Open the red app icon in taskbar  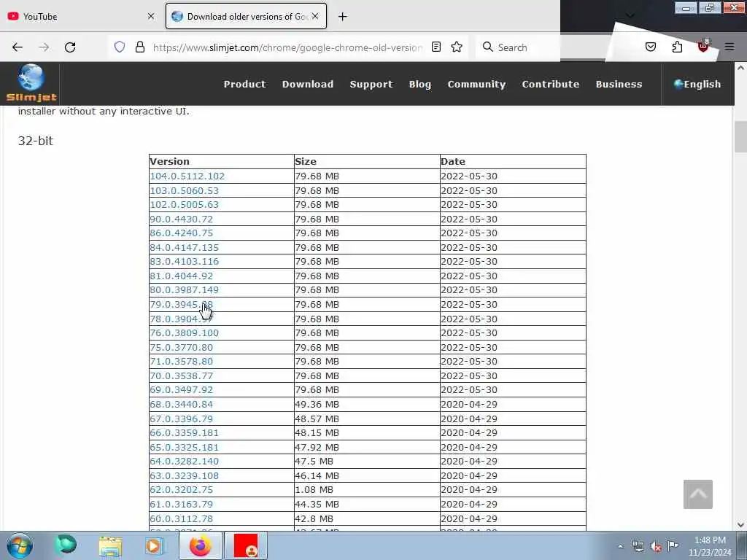click(x=246, y=545)
